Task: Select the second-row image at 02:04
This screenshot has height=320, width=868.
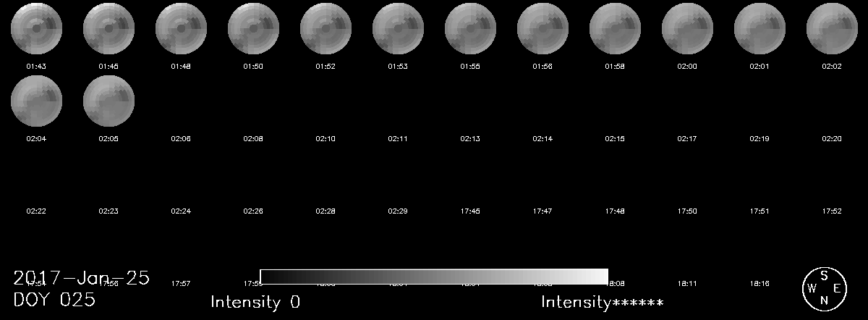Action: click(36, 101)
